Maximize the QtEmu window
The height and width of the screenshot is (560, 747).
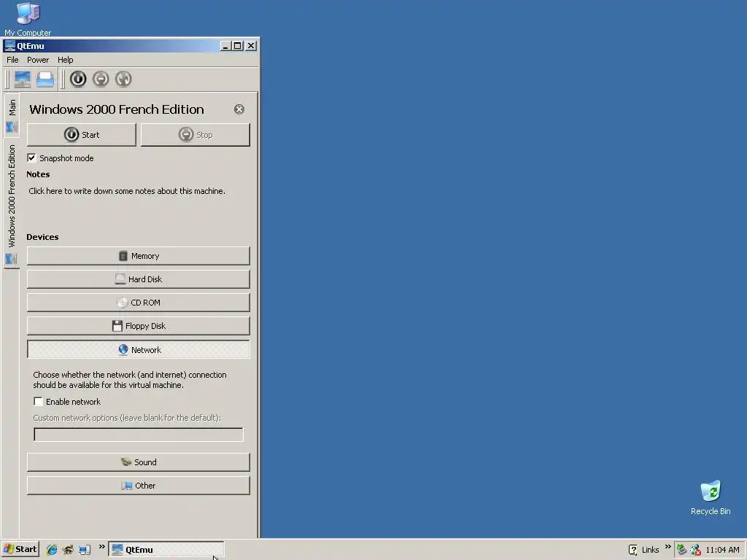click(238, 46)
